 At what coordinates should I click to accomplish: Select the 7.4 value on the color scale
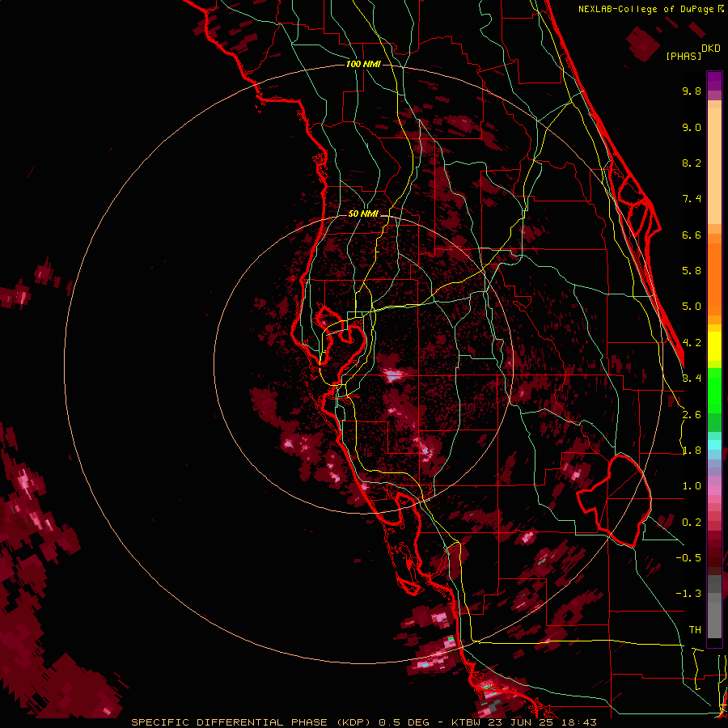tap(692, 199)
